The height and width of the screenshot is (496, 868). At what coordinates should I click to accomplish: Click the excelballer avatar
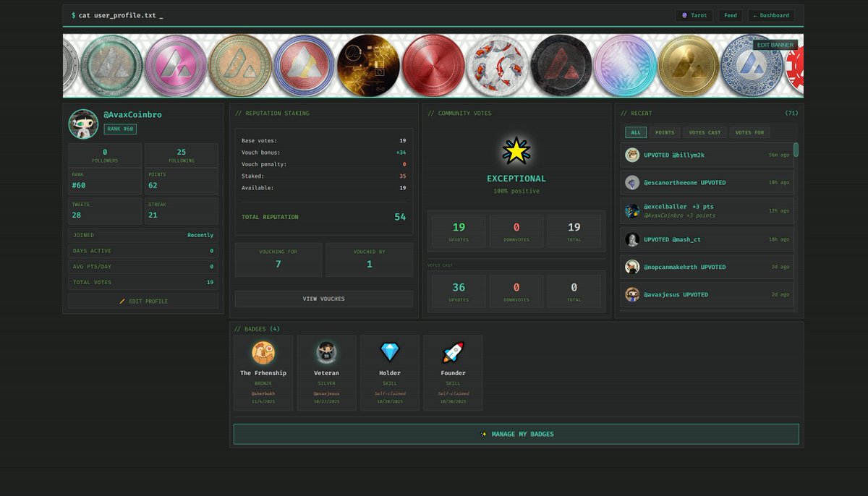(x=632, y=211)
